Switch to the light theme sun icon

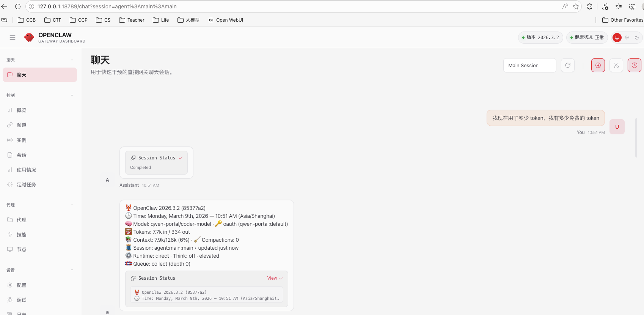point(627,38)
